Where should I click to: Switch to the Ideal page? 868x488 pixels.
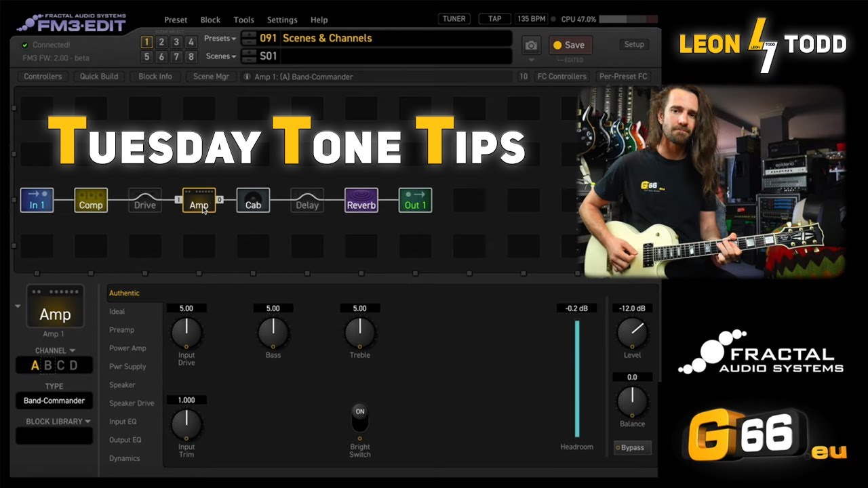pyautogui.click(x=117, y=312)
